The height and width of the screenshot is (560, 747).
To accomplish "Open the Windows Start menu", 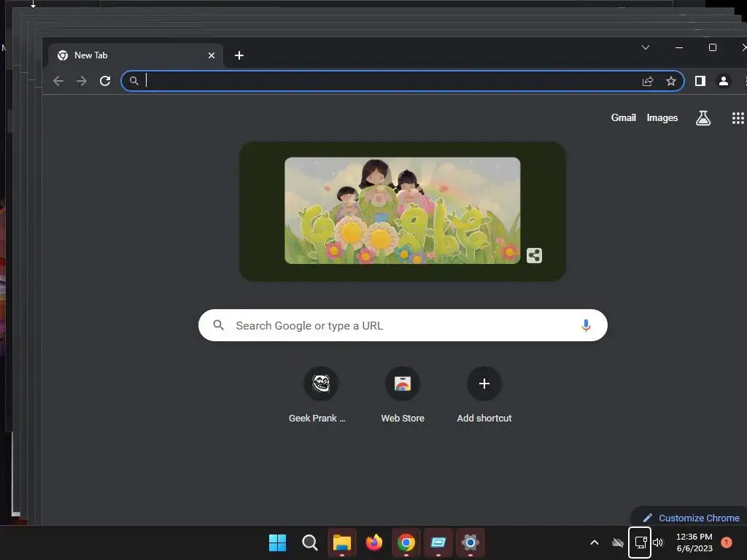I will click(x=277, y=542).
